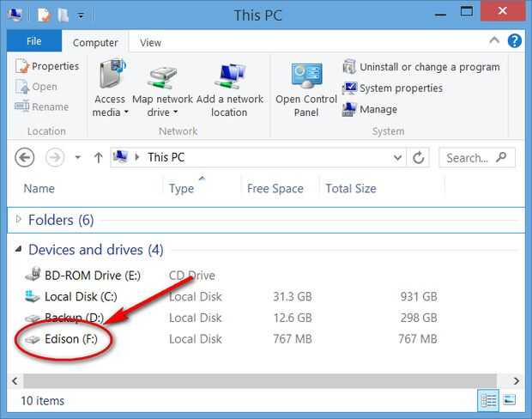Screen dimensions: 532x419
Task: Open the File menu tab
Action: [34, 41]
